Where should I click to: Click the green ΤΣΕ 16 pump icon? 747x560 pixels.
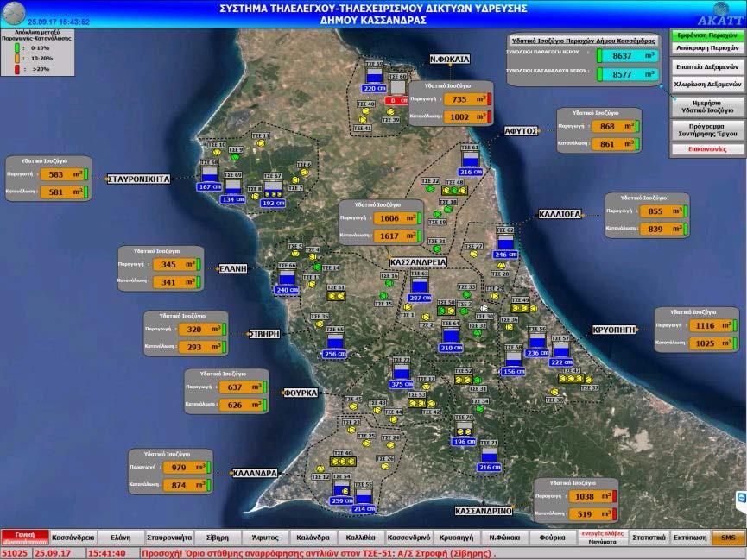pyautogui.click(x=389, y=283)
